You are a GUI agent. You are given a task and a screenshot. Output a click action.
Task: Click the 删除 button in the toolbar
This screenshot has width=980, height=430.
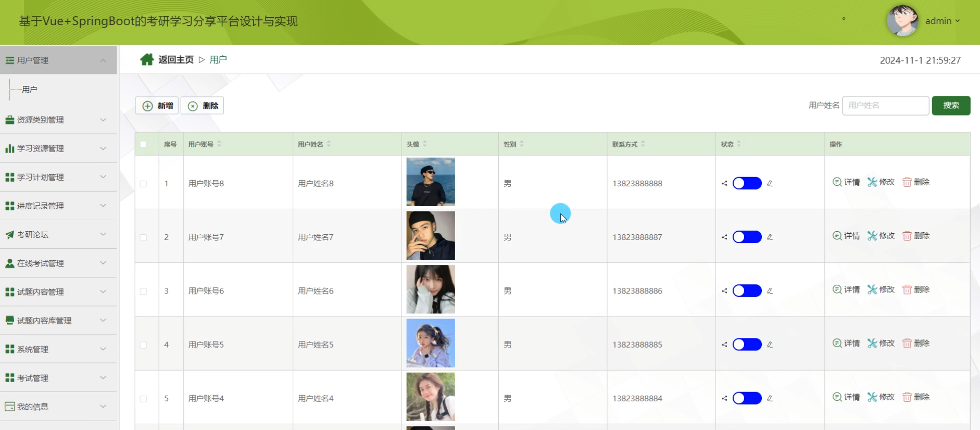coord(202,106)
